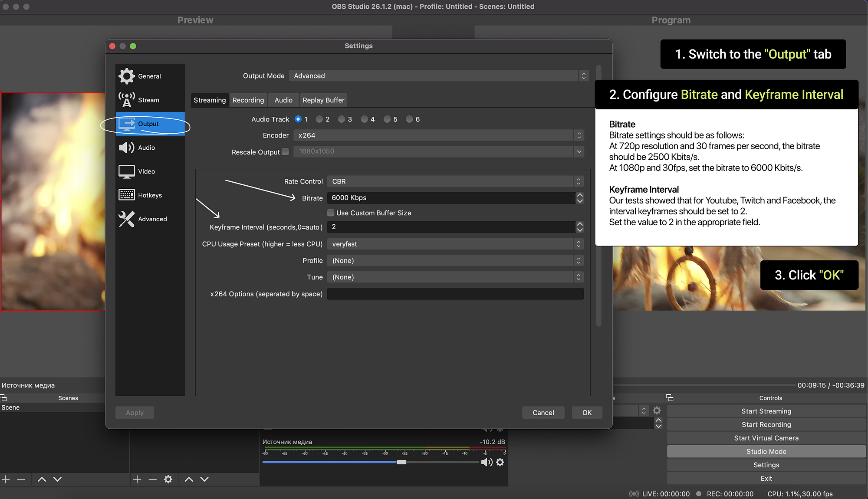Screen dimensions: 868x499
Task: Add a new scene with plus icon
Action: pos(6,479)
